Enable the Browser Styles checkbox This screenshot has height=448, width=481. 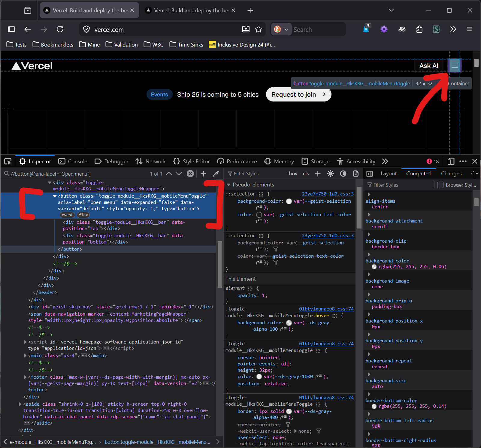point(440,185)
